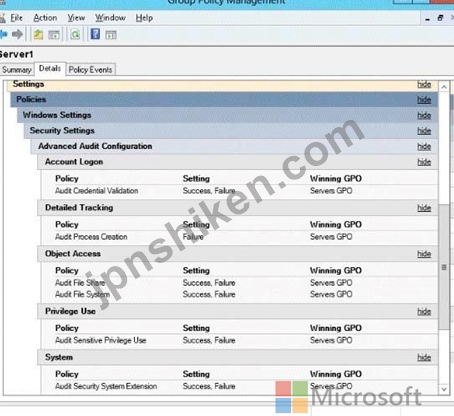Click the Up one level folder icon
The image size is (454, 416).
point(38,34)
